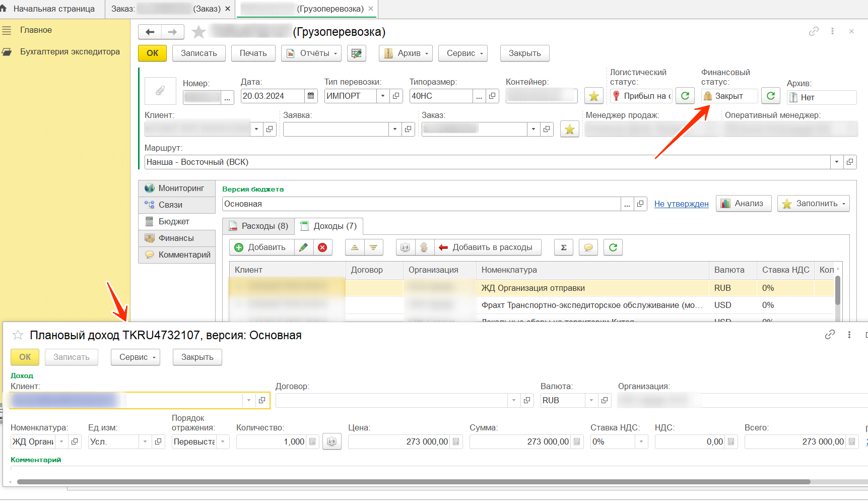
Task: Expand the Архив dropdown menu
Action: click(406, 53)
